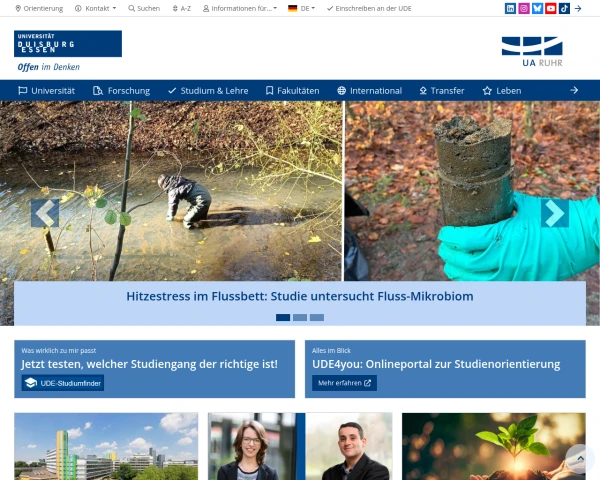This screenshot has width=600, height=480.
Task: Click the scroll-to-top arrow button
Action: pyautogui.click(x=580, y=458)
